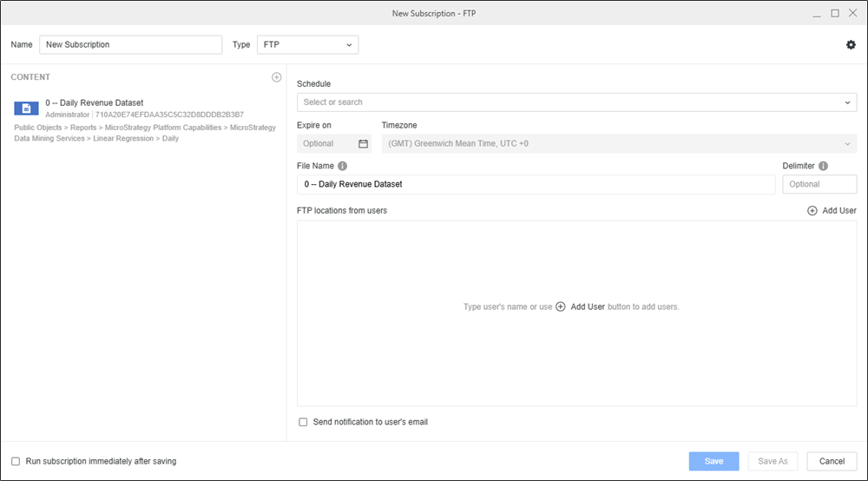This screenshot has height=481, width=868.
Task: Enable Send notification to user's email
Action: click(x=303, y=422)
